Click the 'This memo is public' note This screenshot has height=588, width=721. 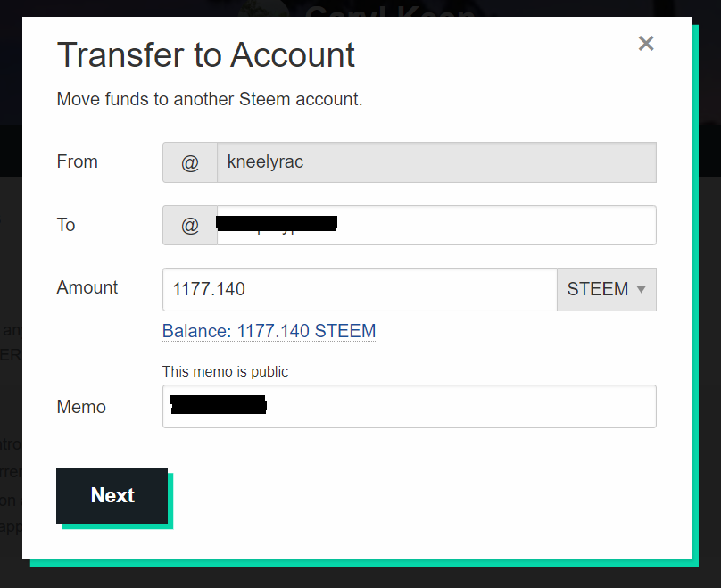click(x=225, y=371)
